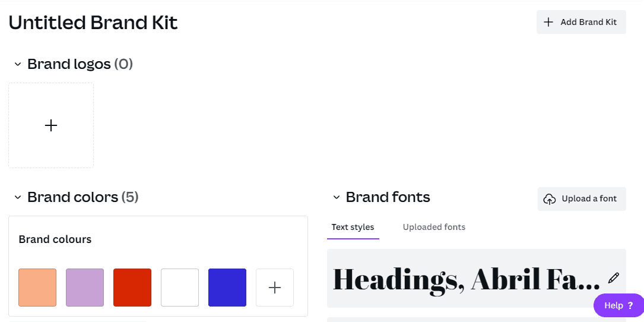Select the Text styles tab
This screenshot has width=644, height=322.
point(353,227)
